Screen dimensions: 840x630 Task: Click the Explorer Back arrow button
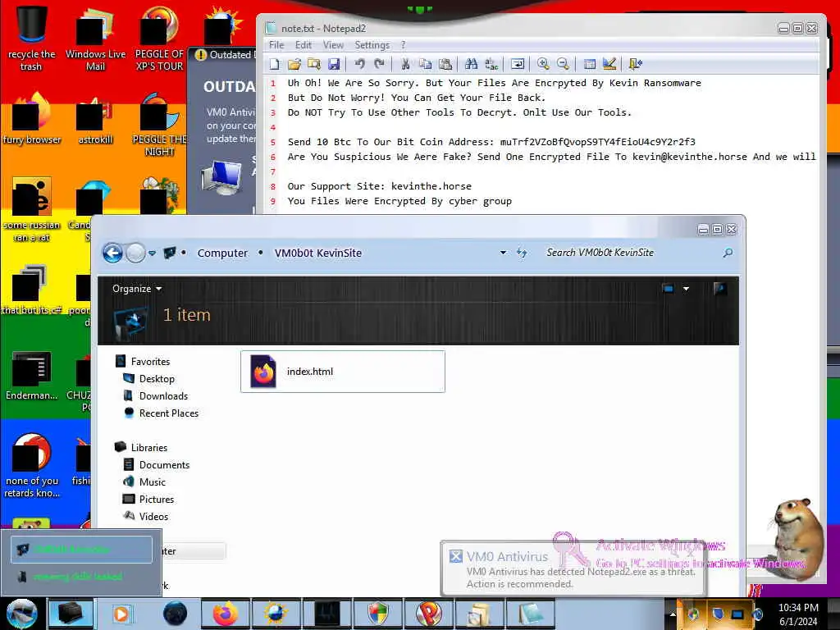point(112,253)
